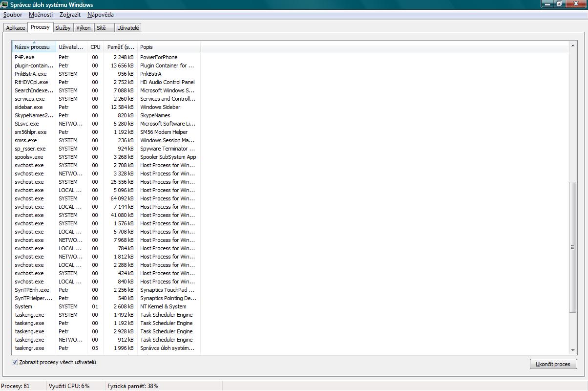Viewport: 588px width, 391px height.
Task: Sort by Uživatel column header
Action: (71, 47)
